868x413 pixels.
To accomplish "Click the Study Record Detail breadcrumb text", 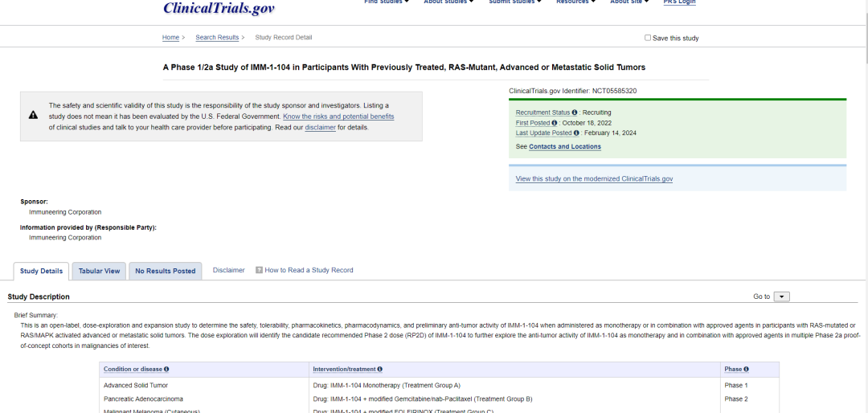I will click(284, 38).
